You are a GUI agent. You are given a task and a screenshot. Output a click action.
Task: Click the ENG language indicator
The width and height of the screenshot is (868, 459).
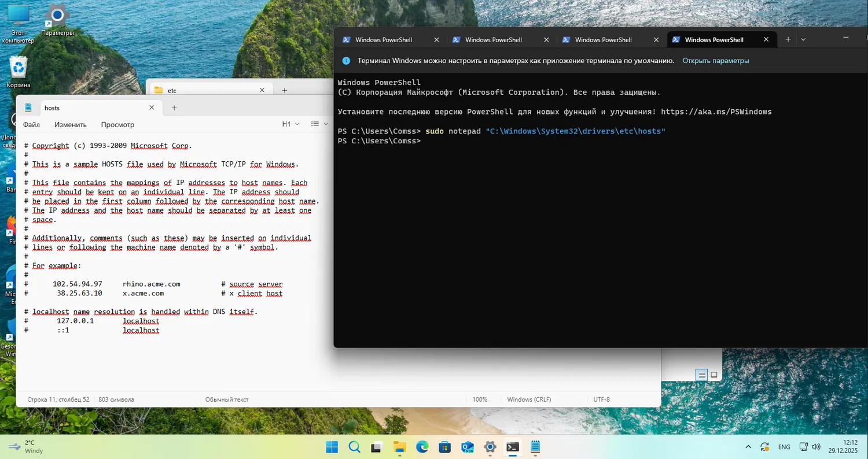point(784,447)
